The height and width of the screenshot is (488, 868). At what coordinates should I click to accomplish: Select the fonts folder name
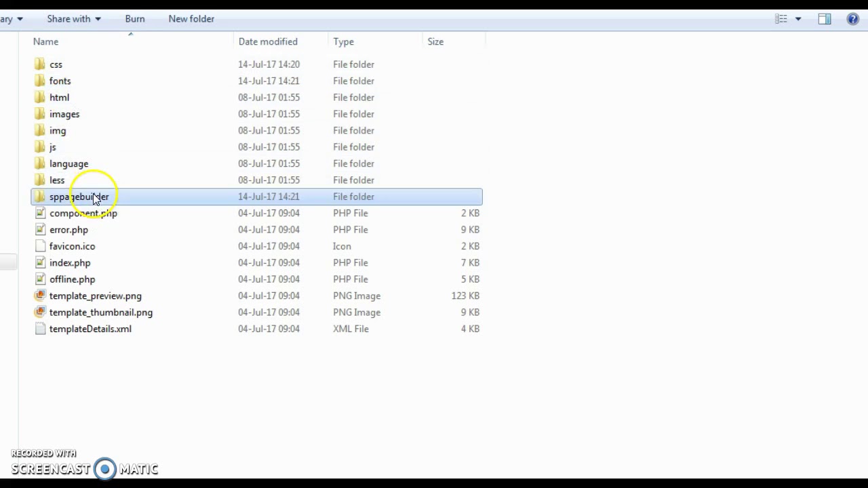coord(60,81)
